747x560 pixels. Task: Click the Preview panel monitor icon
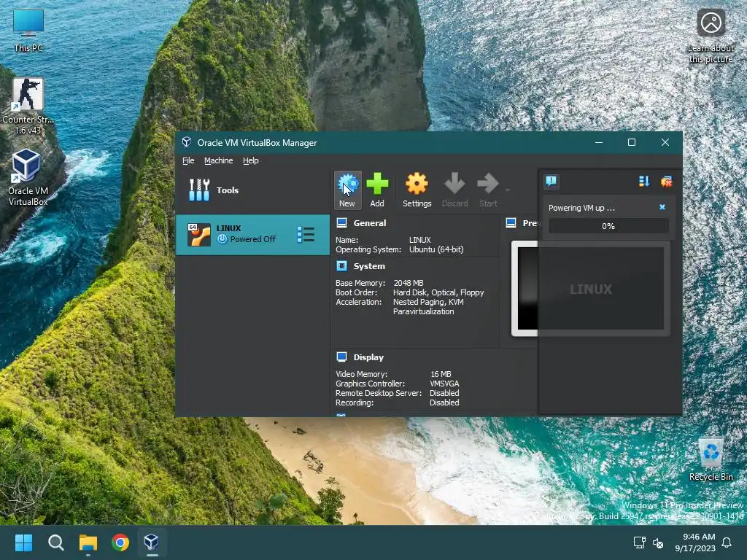[511, 223]
